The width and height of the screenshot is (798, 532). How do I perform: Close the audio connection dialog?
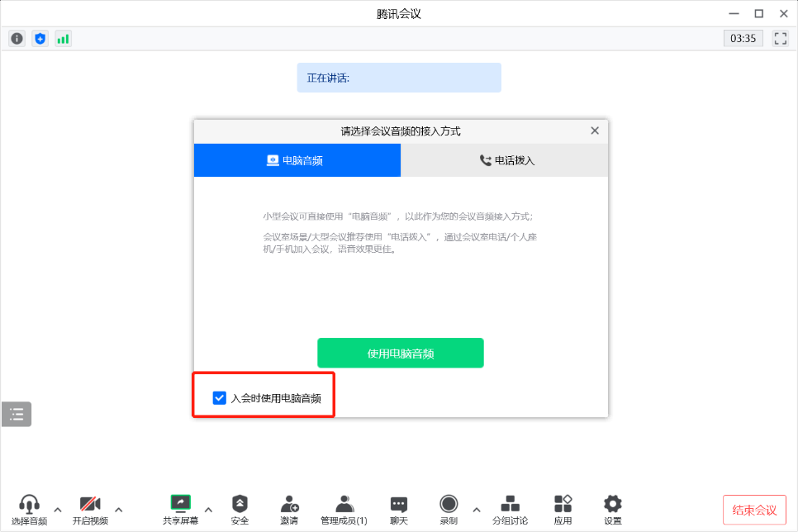[595, 131]
